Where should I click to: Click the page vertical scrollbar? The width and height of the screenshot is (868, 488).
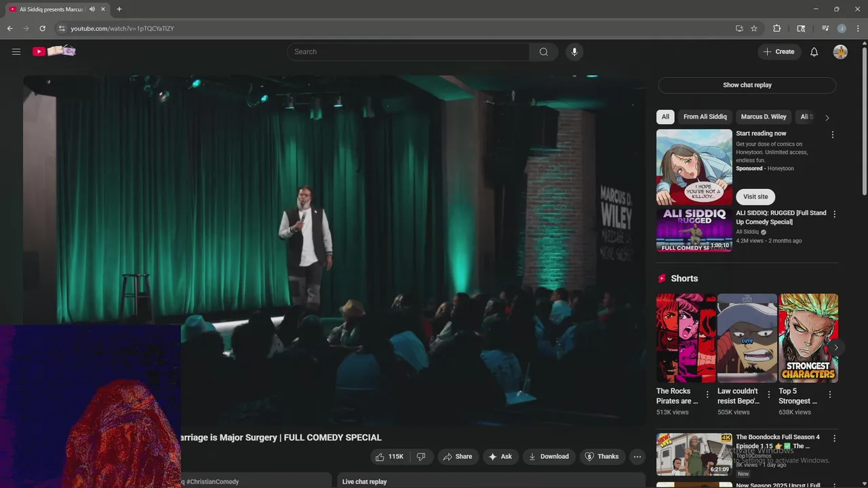coord(864,122)
